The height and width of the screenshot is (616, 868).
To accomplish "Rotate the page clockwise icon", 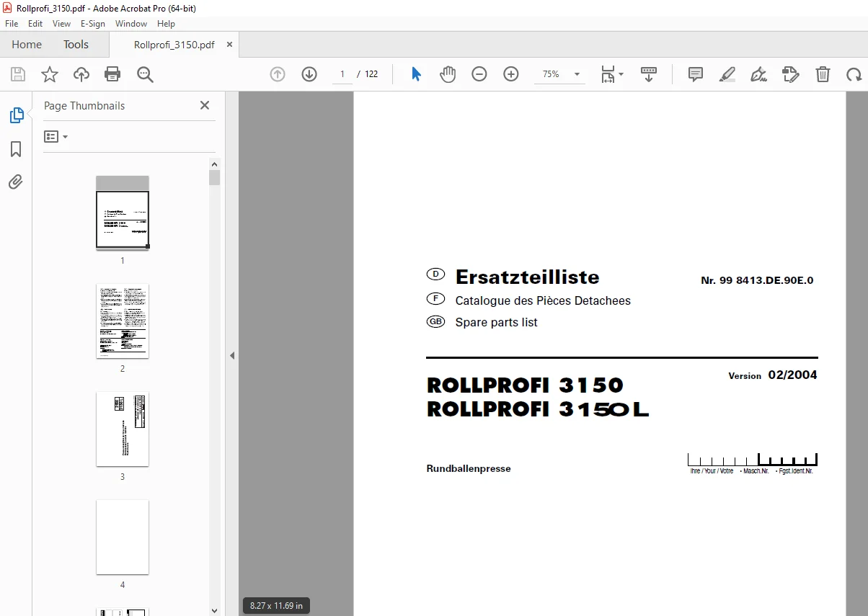I will pyautogui.click(x=854, y=74).
